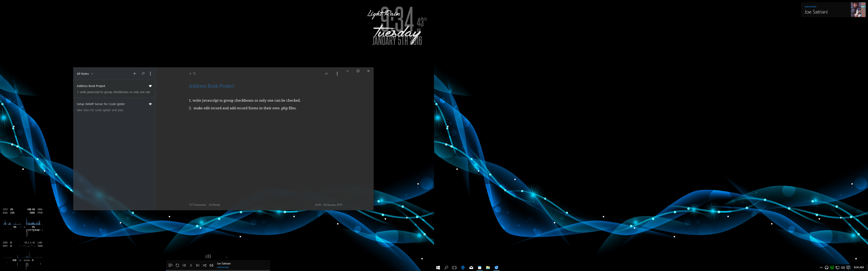The width and height of the screenshot is (868, 271).
Task: Open search in the notes list
Action: point(143,73)
